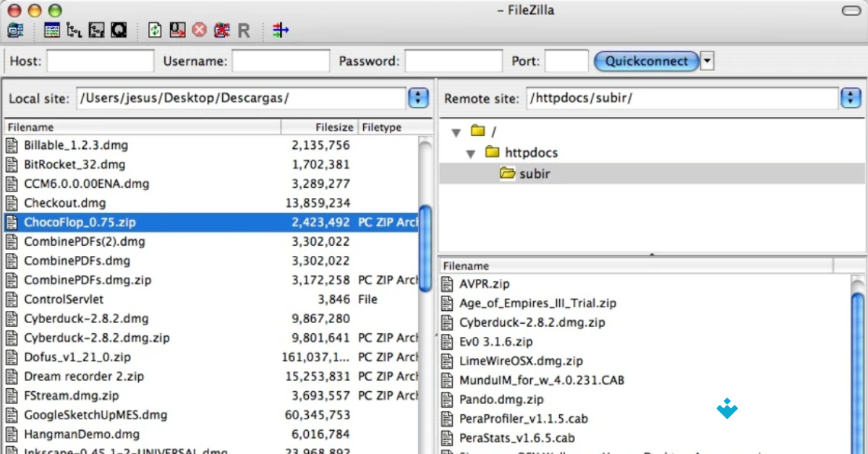The width and height of the screenshot is (868, 454).
Task: Refresh the file and folder lists
Action: point(154,30)
